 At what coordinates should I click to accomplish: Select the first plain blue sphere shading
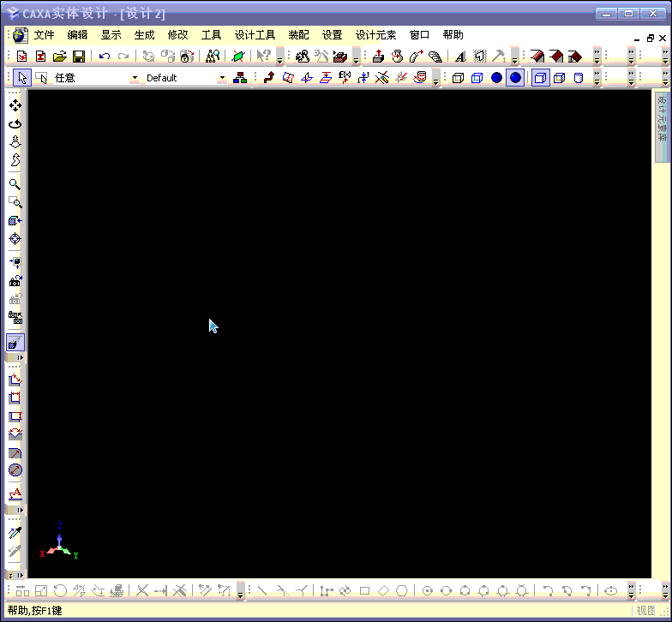[496, 77]
